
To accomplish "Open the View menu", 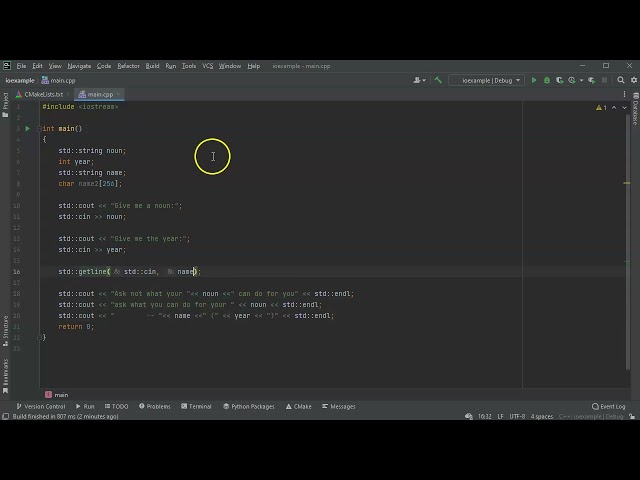I will click(x=55, y=66).
